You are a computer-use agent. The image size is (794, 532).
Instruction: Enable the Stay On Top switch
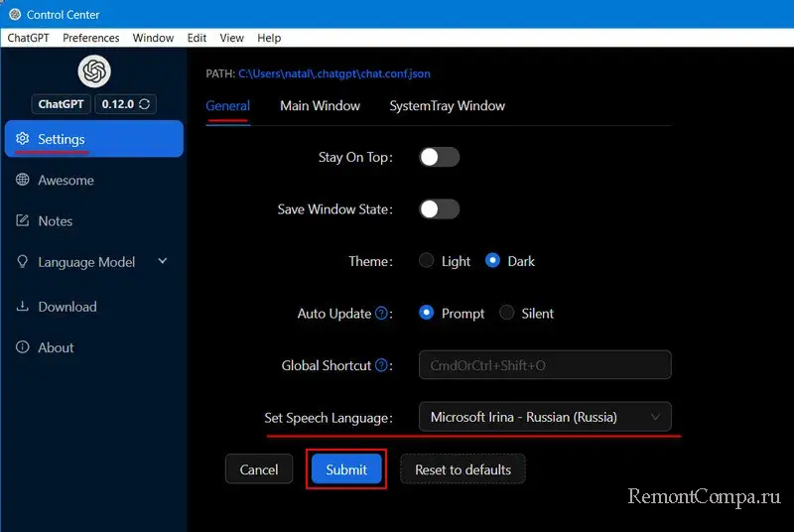(x=439, y=157)
